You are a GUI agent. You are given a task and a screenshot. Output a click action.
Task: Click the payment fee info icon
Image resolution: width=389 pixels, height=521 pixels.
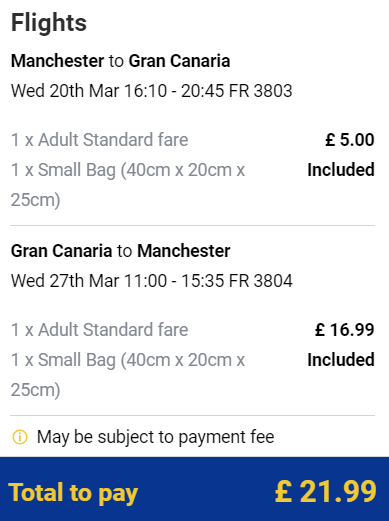pos(20,437)
